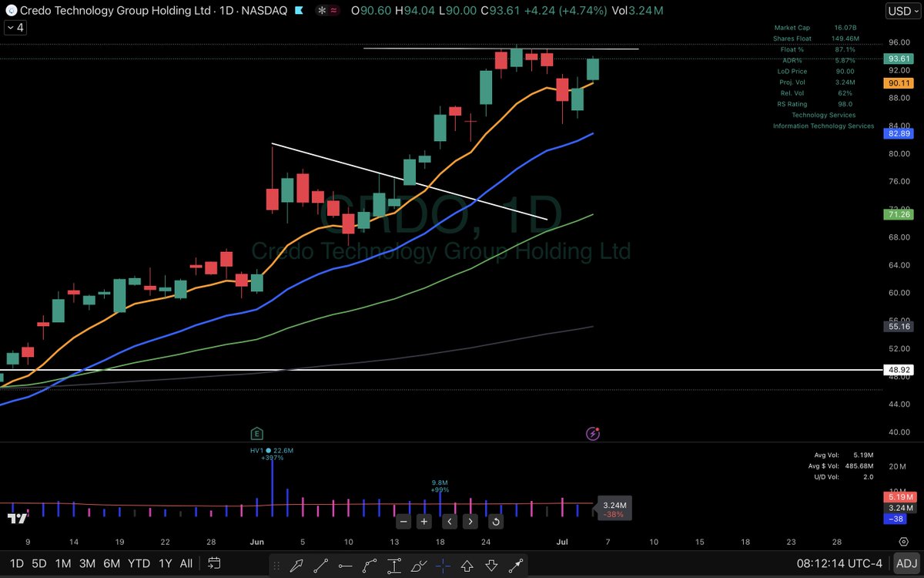
Task: Click the Jul label on time axis
Action: pos(561,543)
